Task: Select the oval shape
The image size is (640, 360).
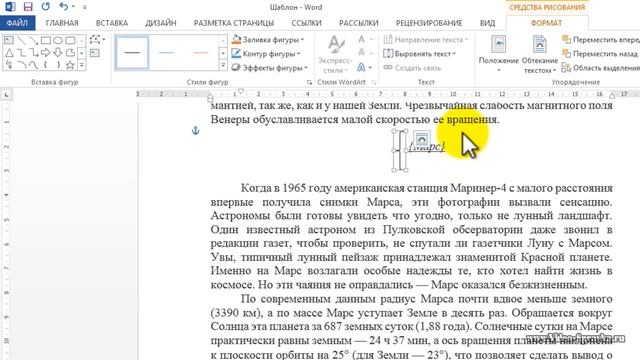Action: tap(58, 40)
